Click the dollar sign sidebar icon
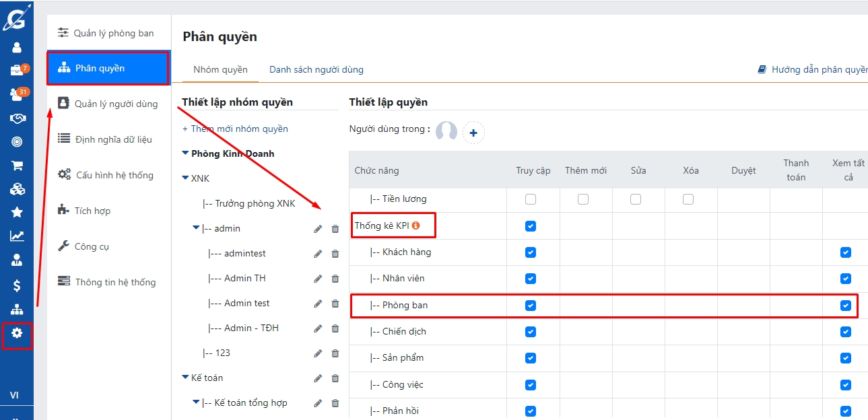This screenshot has width=868, height=420. coord(17,285)
